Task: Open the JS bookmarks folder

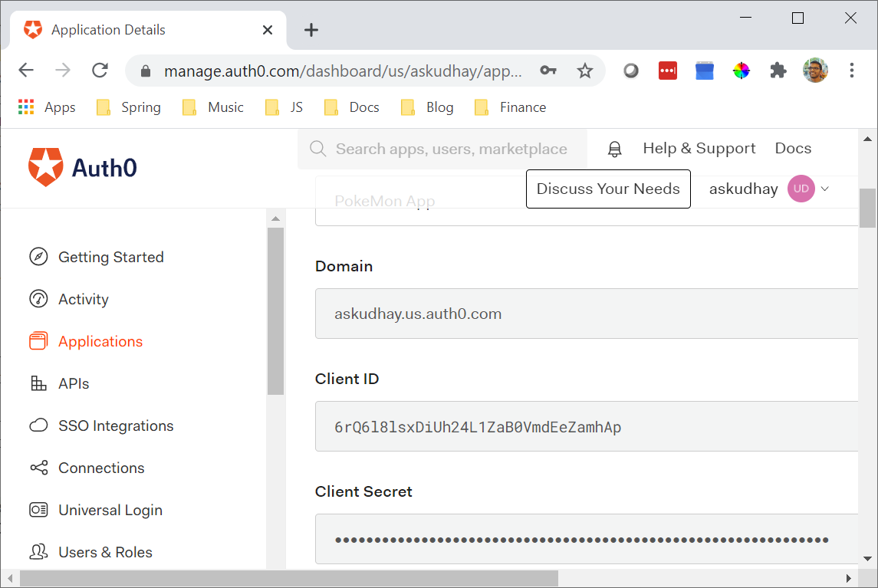Action: click(284, 107)
